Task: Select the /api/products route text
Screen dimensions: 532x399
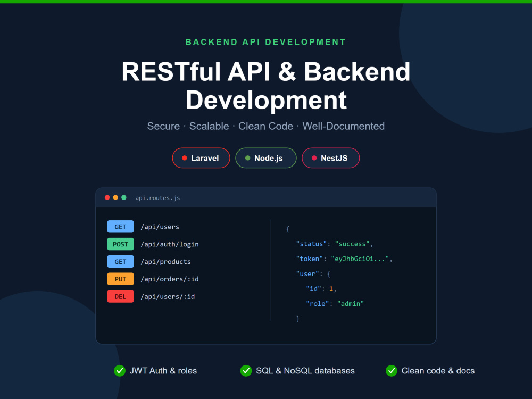Action: coord(165,262)
